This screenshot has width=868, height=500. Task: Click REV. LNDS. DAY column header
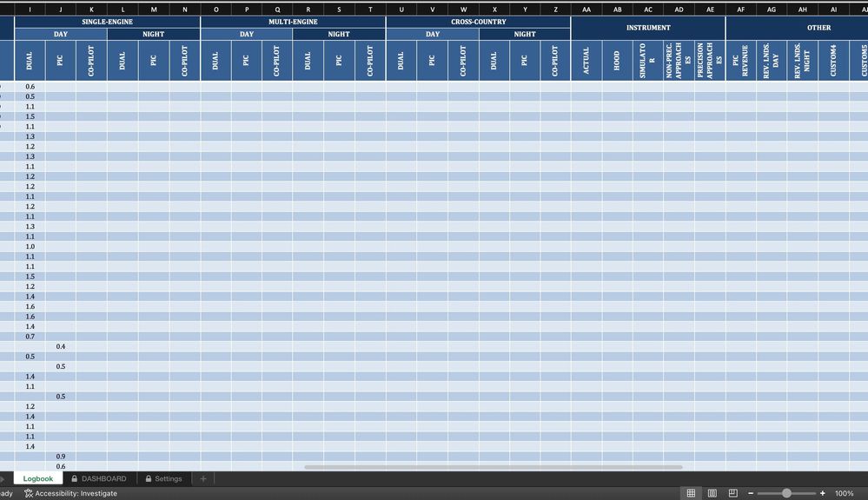pos(772,60)
